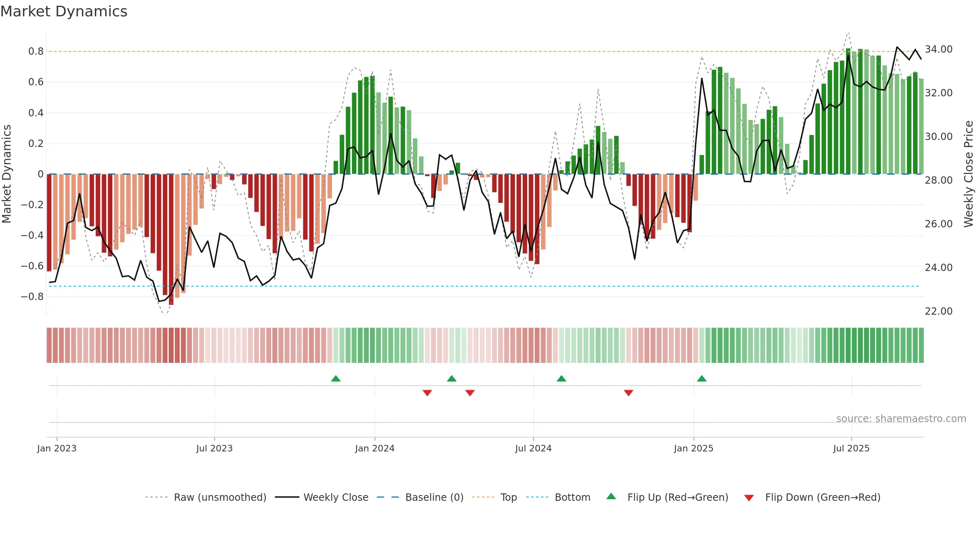Click the Jan 2023 x-axis label
This screenshot has width=980, height=551.
pos(57,448)
